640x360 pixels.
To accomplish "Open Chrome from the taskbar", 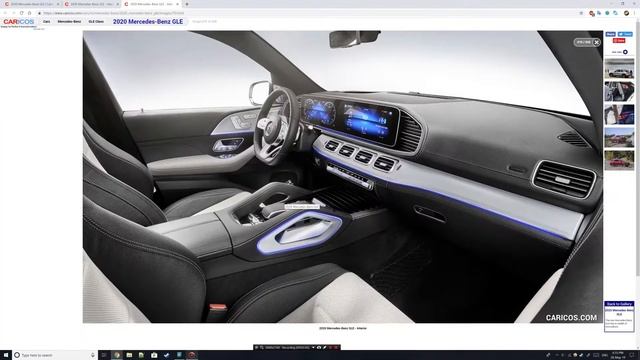I will (x=117, y=355).
